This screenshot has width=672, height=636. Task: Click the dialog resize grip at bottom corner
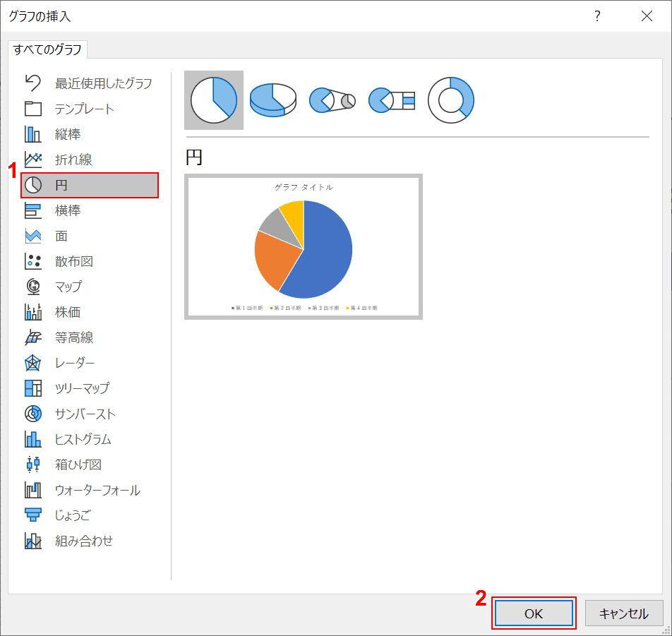pos(667,631)
